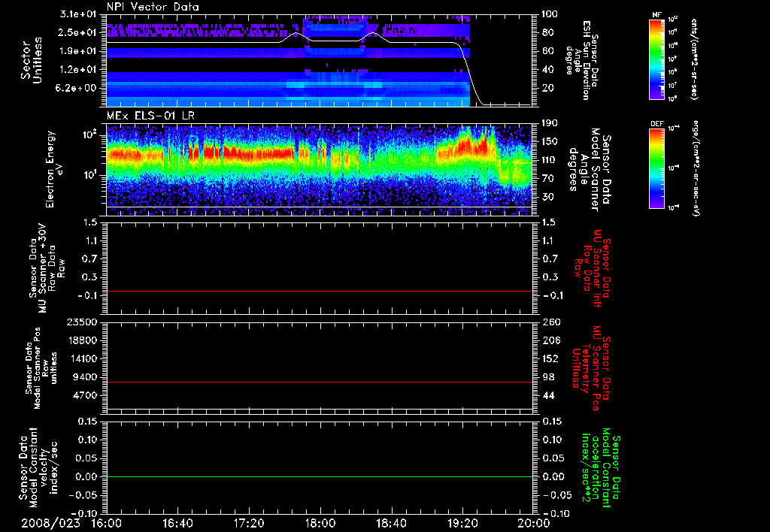Click the 16:40 time axis label

coord(177,521)
